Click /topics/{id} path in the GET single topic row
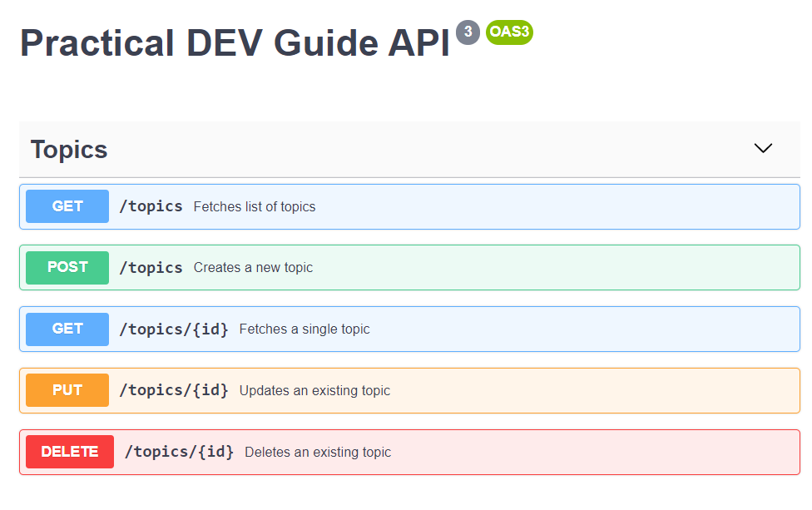Viewport: 812px width, 510px height. coord(174,329)
